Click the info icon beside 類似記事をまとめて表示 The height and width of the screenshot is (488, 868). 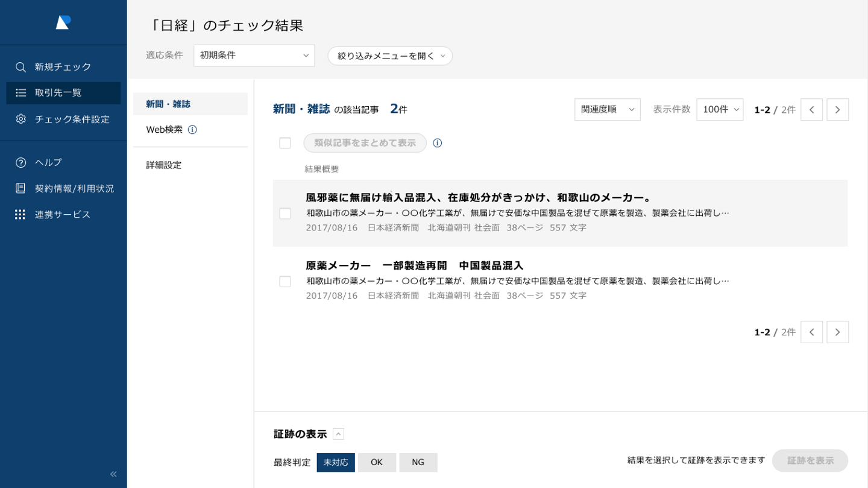pos(438,143)
